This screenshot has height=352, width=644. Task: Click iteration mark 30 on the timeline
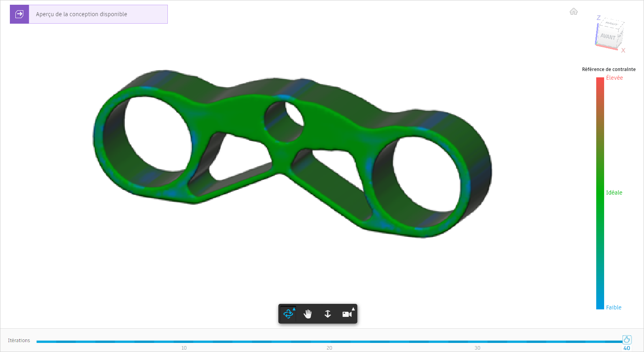[477, 348]
